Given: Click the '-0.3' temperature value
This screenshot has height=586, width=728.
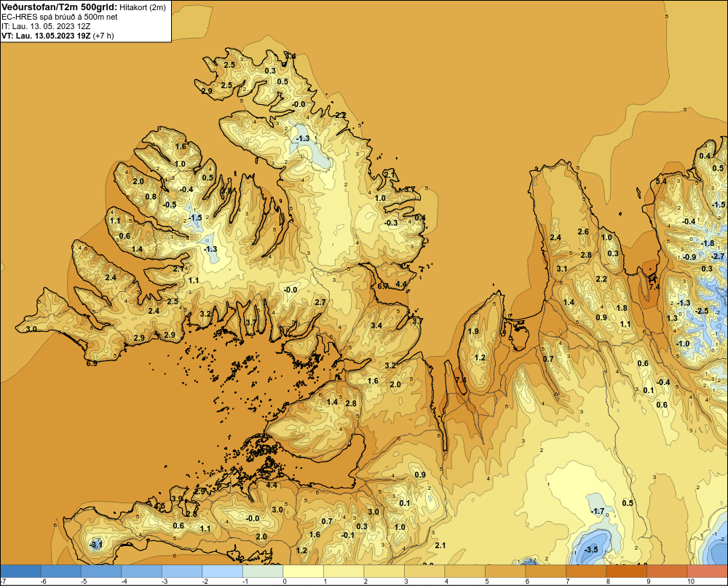Looking at the screenshot, I should [x=391, y=223].
